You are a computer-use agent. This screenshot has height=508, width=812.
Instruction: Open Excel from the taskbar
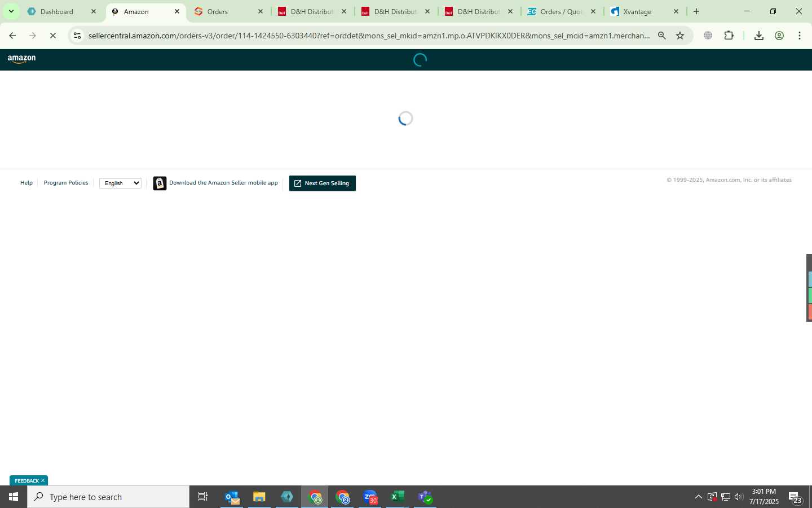click(x=398, y=497)
